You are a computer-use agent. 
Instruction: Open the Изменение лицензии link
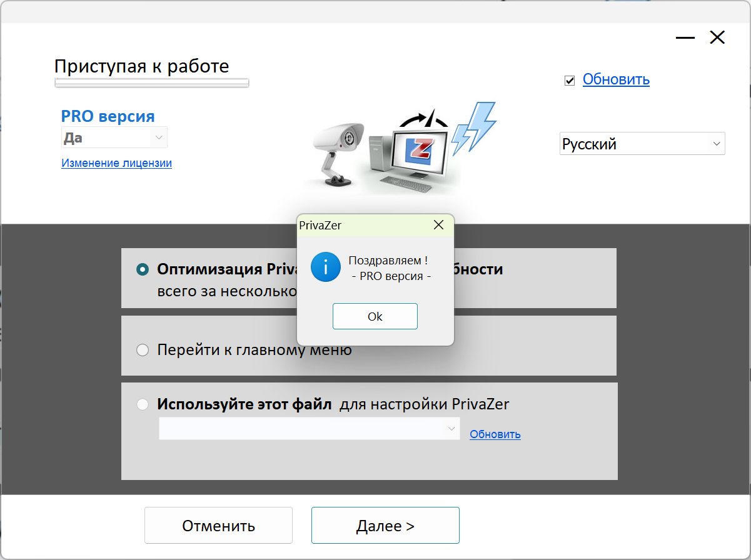pyautogui.click(x=116, y=163)
